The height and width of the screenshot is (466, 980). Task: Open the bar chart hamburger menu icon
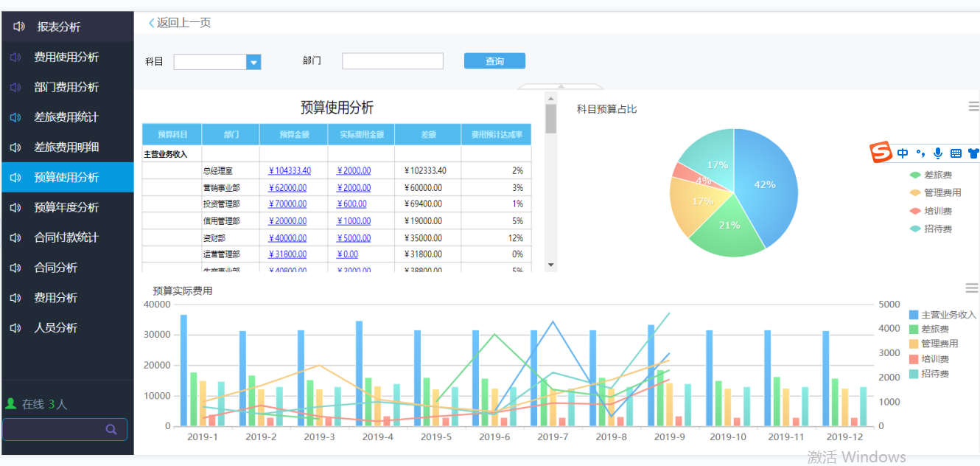point(972,288)
